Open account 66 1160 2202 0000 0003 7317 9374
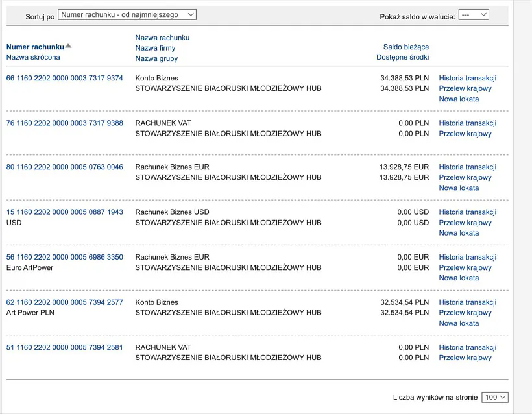The image size is (532, 414). point(64,78)
